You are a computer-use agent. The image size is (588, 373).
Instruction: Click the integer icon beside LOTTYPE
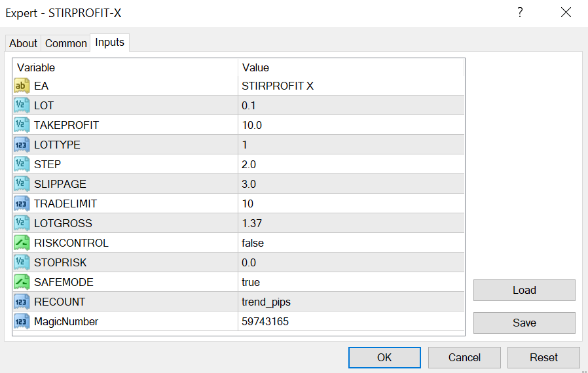22,145
